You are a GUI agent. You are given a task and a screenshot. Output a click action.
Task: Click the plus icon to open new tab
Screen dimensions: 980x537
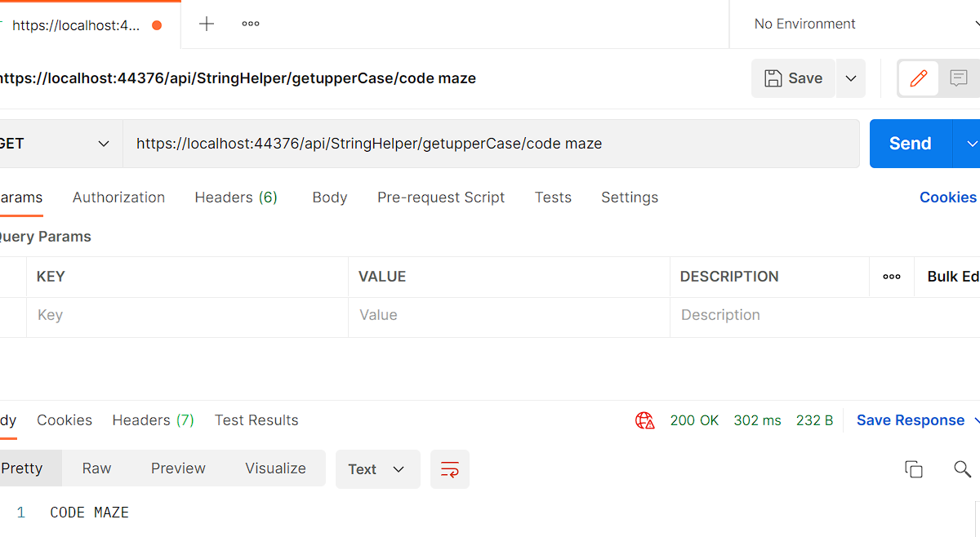click(x=207, y=24)
